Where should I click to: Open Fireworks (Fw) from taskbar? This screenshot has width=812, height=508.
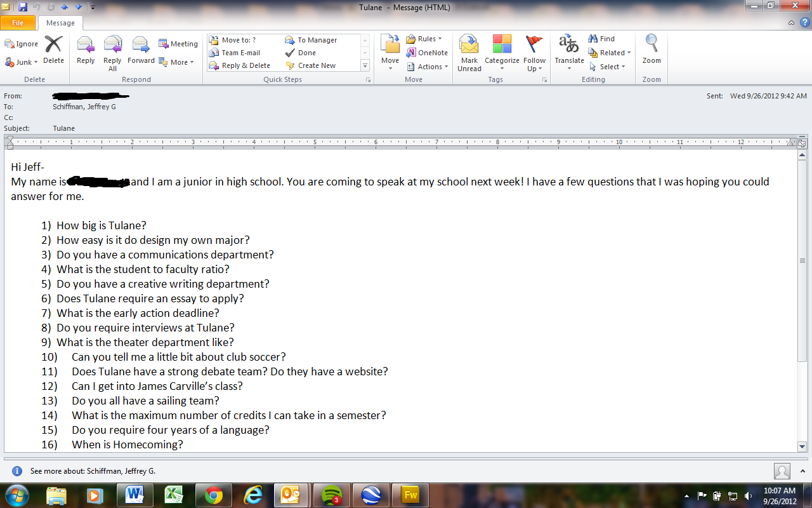(410, 495)
